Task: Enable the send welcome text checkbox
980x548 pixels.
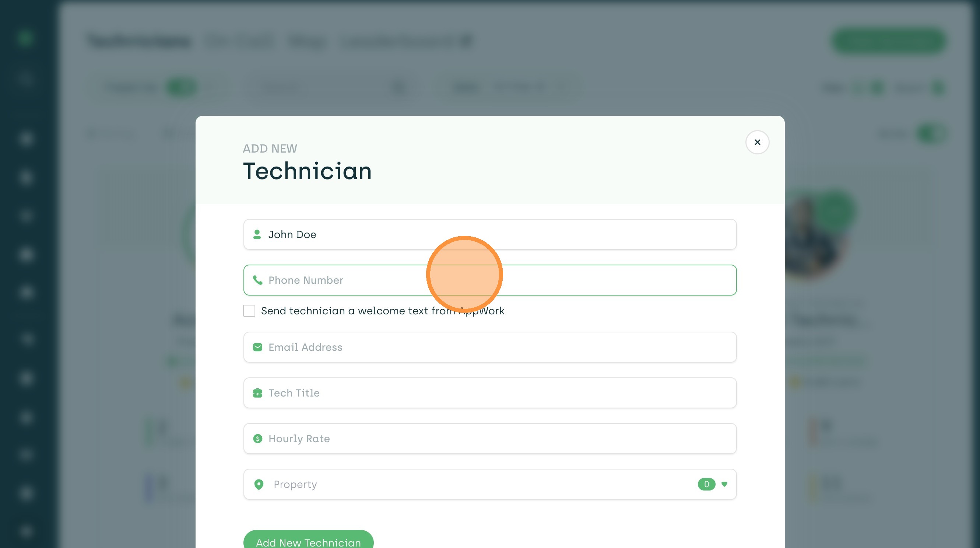Action: click(249, 311)
